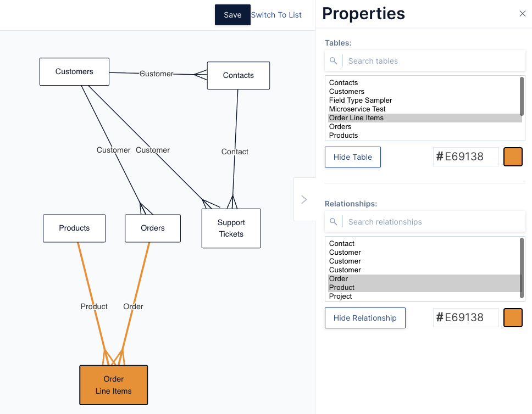
Task: Open the table color swatch
Action: coord(513,156)
